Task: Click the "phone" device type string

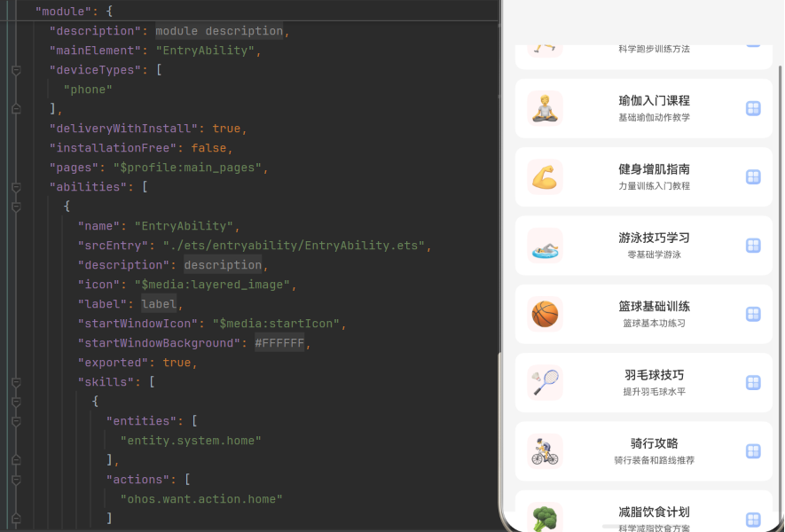Action: coord(88,90)
